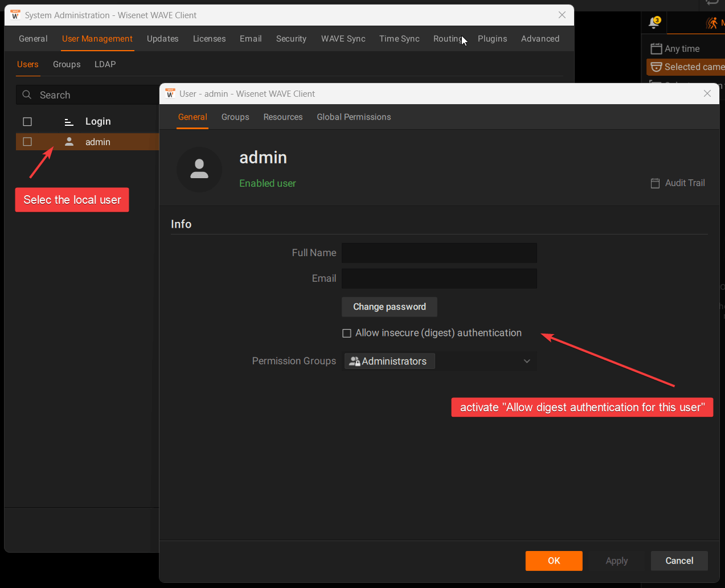Select the General tab in the user dialog
The height and width of the screenshot is (588, 725).
(x=192, y=117)
